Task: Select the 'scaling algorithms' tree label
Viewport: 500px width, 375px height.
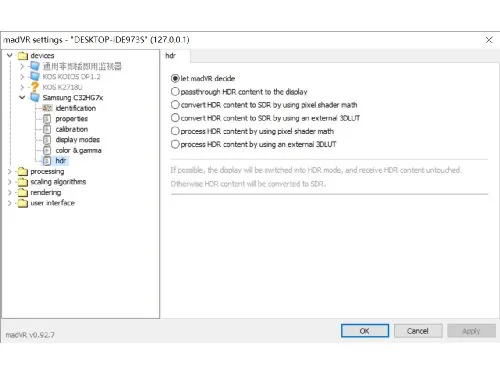Action: coord(58,182)
